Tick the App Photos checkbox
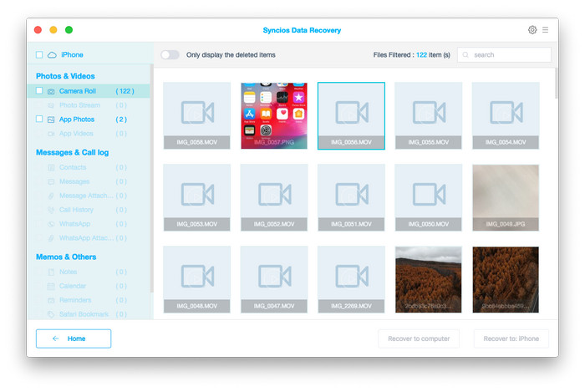Image resolution: width=585 pixels, height=392 pixels. (39, 119)
